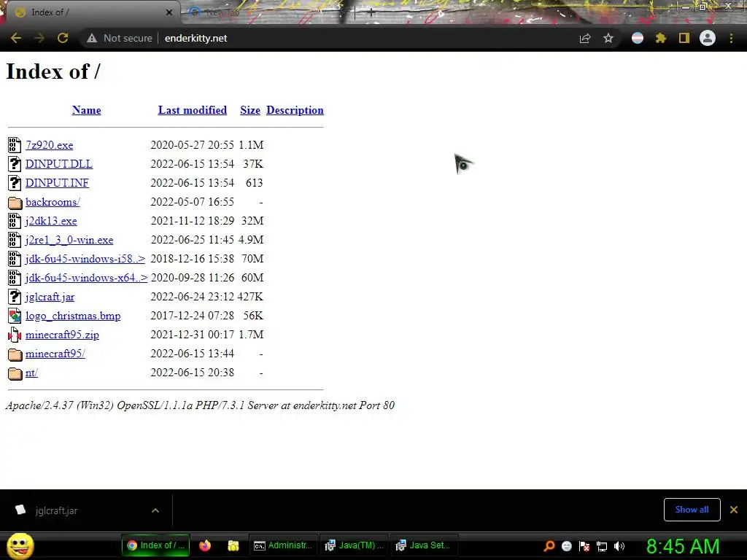Click the folder icon beside minecraft95/

click(x=15, y=354)
